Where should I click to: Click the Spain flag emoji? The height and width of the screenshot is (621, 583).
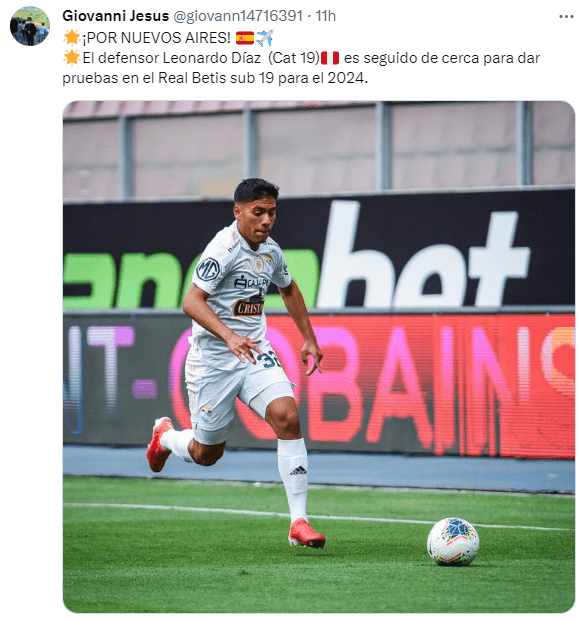click(244, 38)
